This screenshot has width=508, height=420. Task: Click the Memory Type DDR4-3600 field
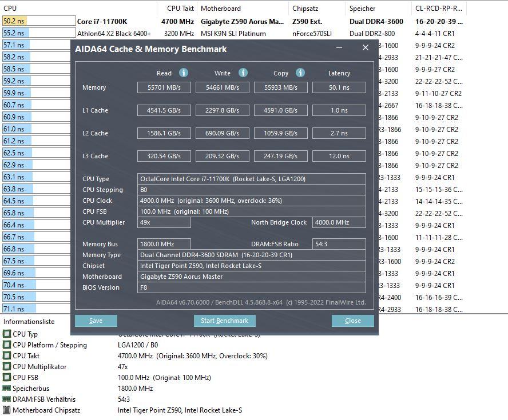(x=251, y=255)
